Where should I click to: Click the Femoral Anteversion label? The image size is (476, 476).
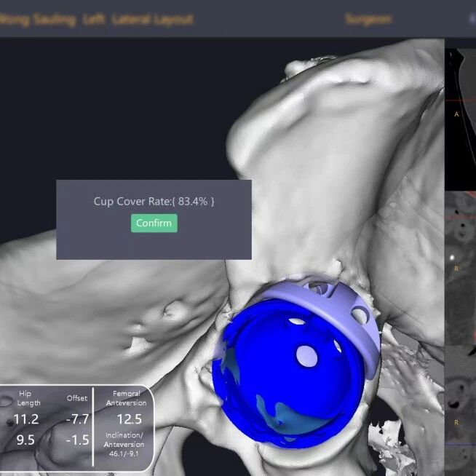tap(127, 398)
